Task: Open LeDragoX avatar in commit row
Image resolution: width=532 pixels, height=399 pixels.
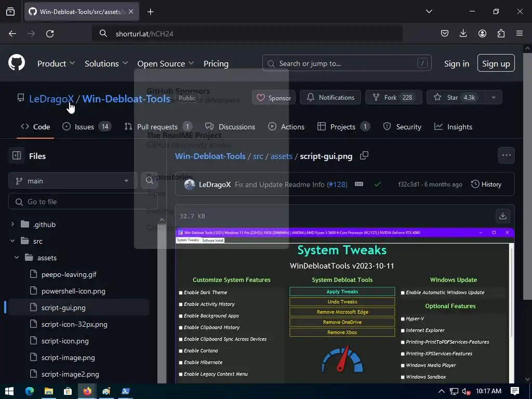Action: coord(189,184)
